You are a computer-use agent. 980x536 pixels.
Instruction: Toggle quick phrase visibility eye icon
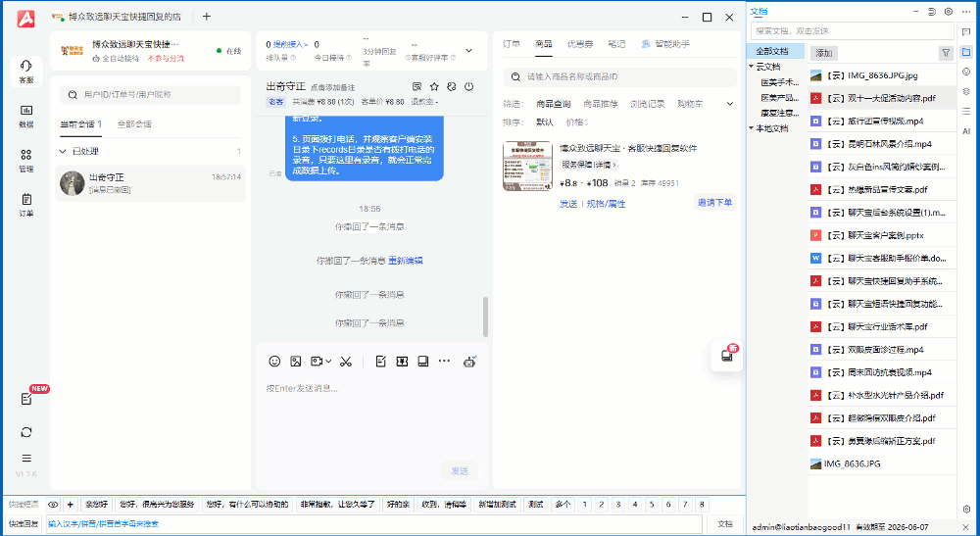click(x=53, y=504)
